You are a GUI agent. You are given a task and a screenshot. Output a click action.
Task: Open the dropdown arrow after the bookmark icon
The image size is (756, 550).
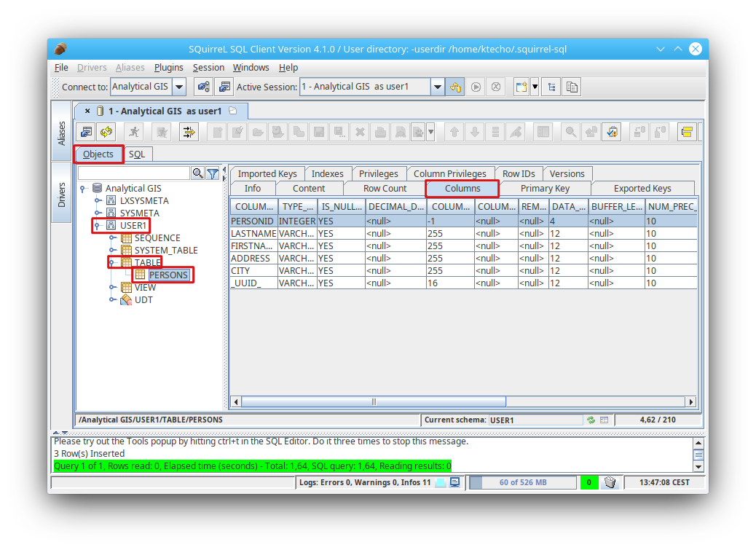click(430, 132)
